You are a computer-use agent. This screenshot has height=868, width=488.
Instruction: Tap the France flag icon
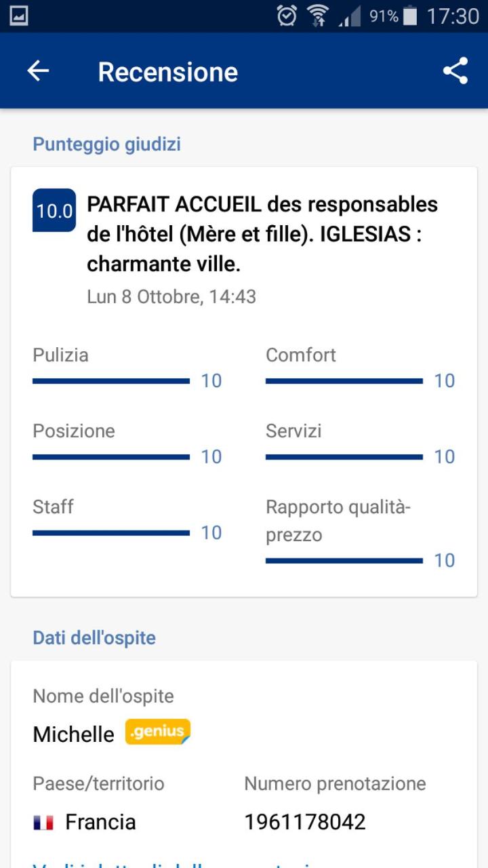tap(43, 823)
